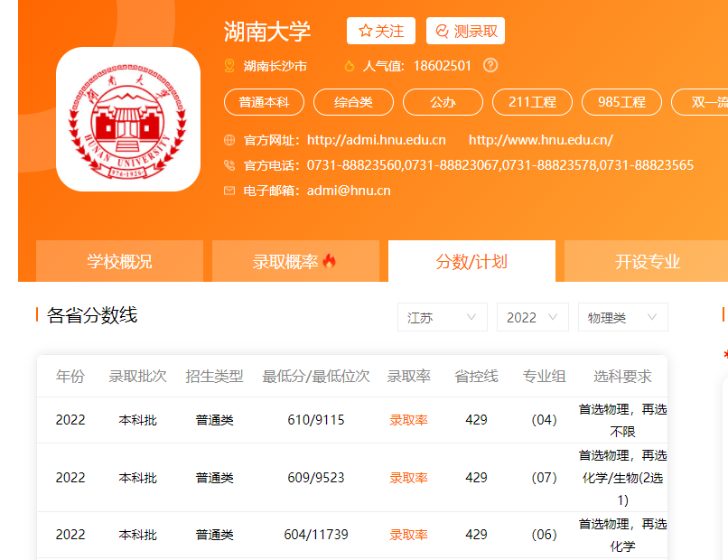
Task: Click the 选科要求 column header
Action: [622, 376]
